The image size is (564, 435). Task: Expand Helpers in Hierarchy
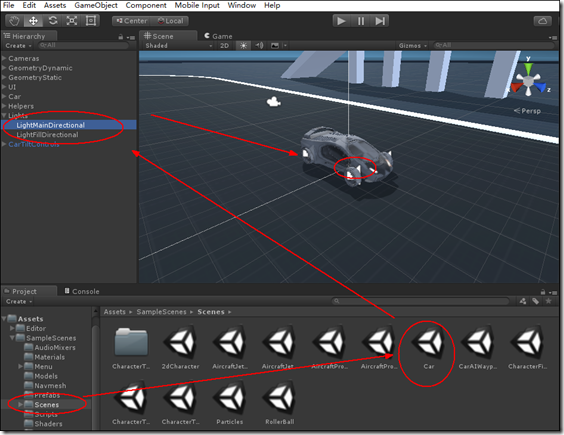[4, 106]
